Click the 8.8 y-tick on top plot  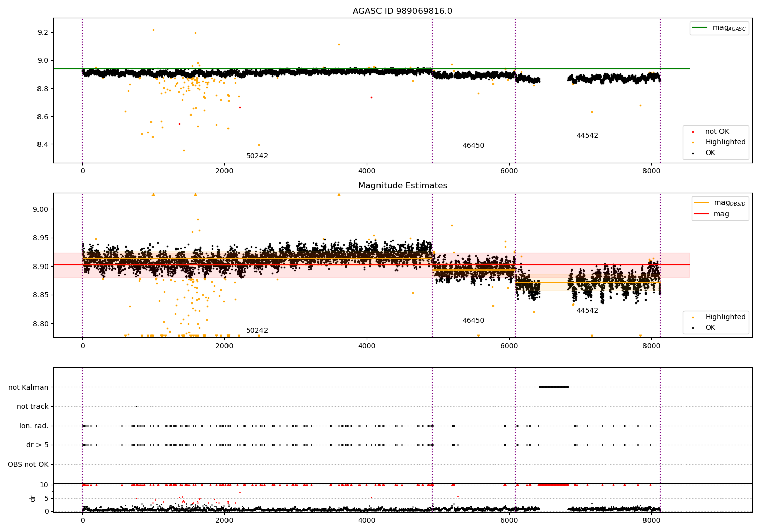tap(43, 89)
